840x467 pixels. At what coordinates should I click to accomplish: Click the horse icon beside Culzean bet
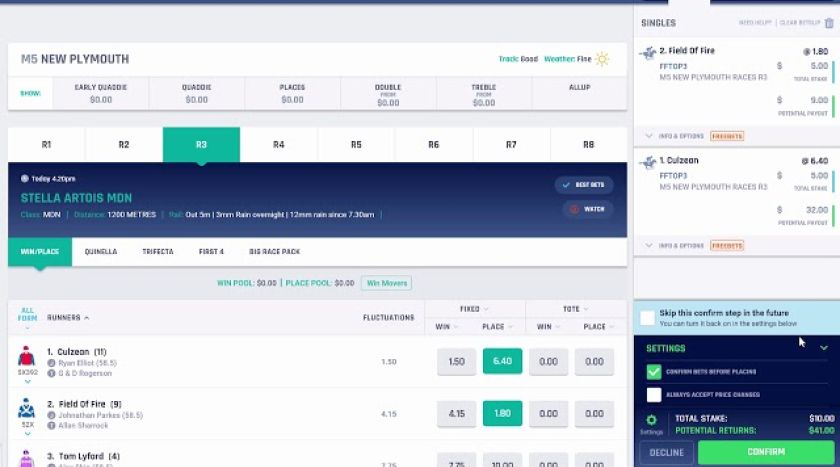pos(648,162)
